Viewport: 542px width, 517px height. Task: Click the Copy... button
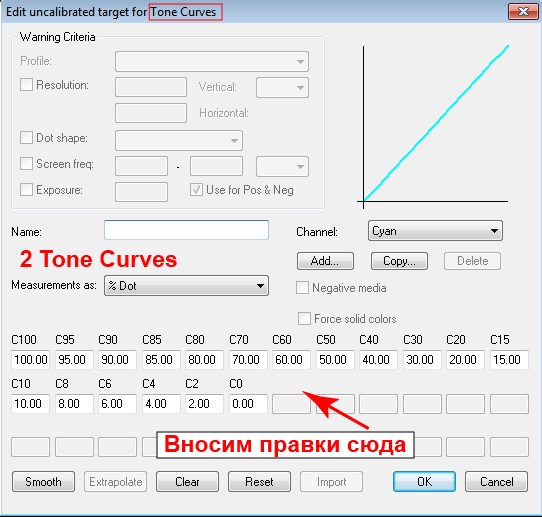399,261
